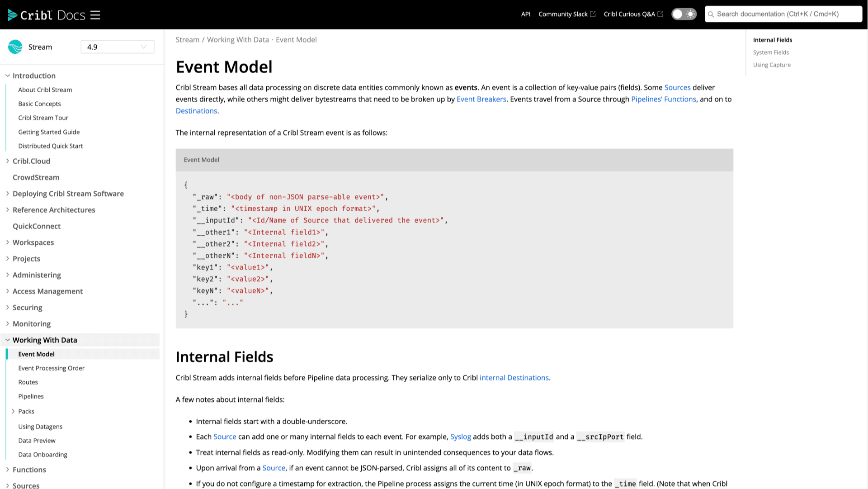Open the 4.9 version dropdown
Image resolution: width=868 pixels, height=489 pixels.
click(118, 47)
